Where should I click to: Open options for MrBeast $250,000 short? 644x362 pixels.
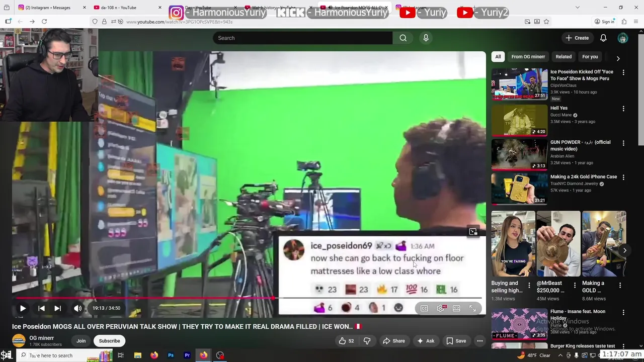[x=575, y=285]
